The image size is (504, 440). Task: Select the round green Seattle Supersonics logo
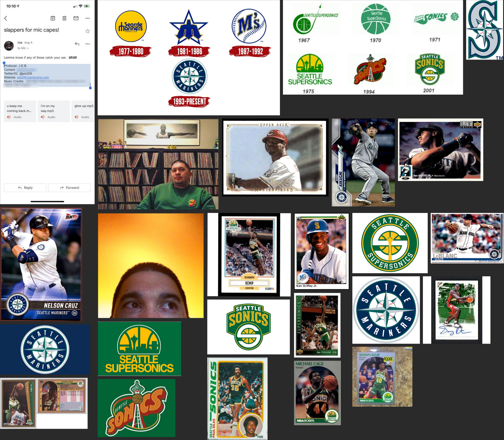pos(390,243)
